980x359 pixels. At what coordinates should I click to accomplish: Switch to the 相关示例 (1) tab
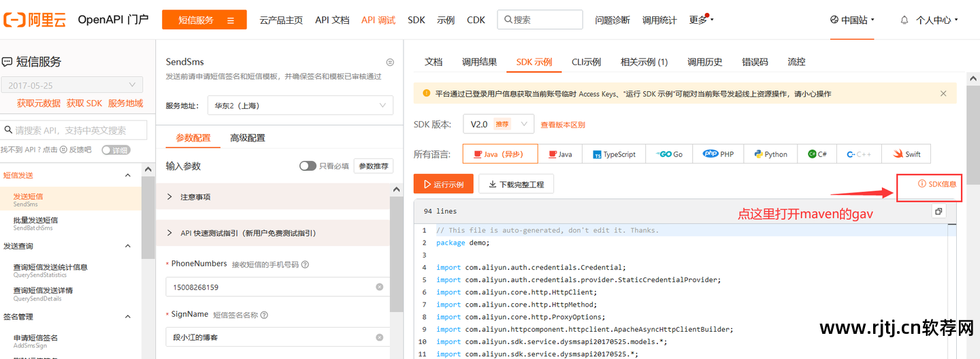click(644, 62)
